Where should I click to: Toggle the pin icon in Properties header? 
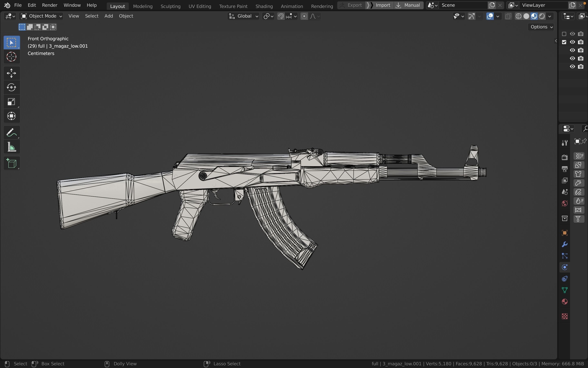click(585, 141)
